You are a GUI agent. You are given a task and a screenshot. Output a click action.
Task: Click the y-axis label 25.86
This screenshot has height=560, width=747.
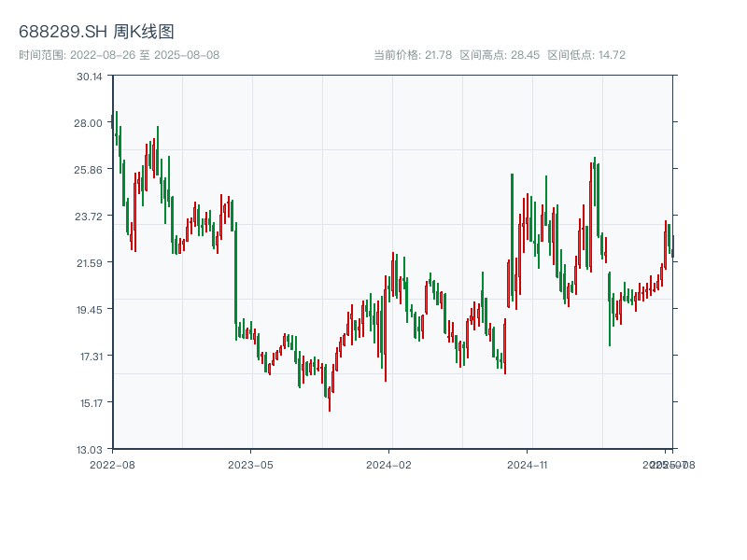[88, 170]
